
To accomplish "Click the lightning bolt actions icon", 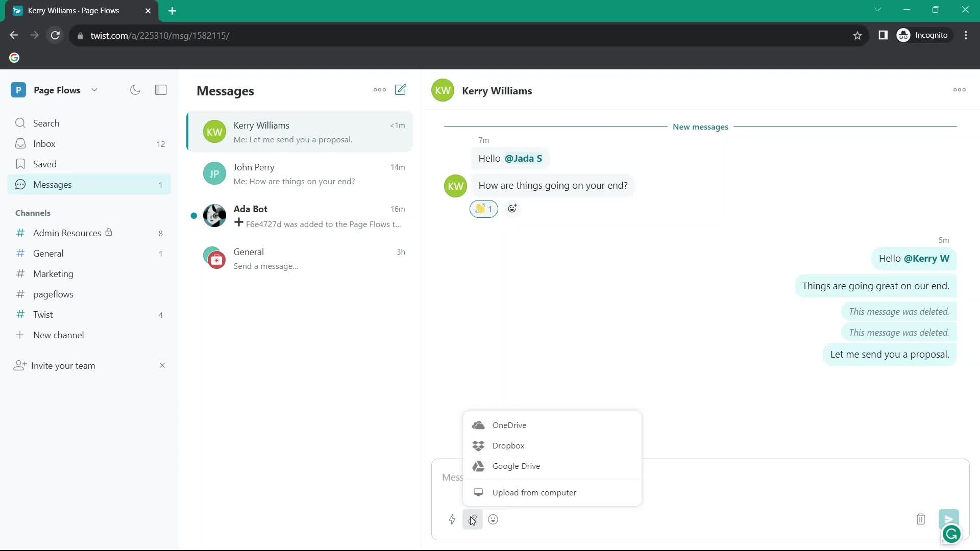I will [x=452, y=519].
